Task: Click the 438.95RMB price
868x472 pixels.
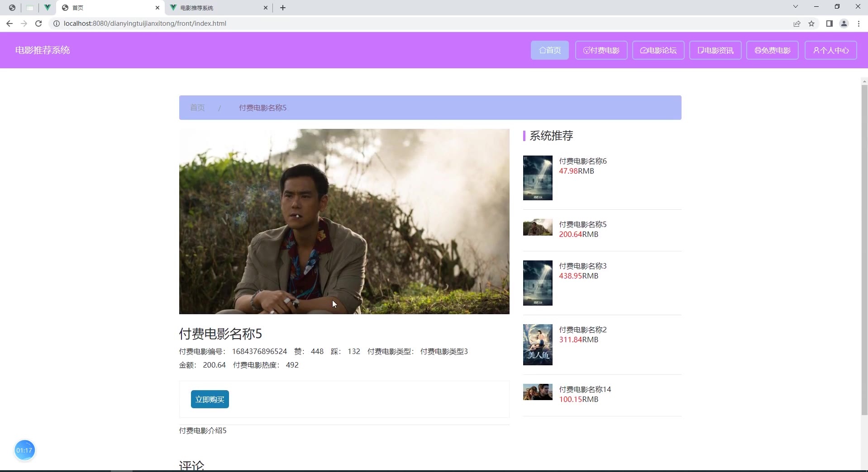Action: tap(578, 276)
